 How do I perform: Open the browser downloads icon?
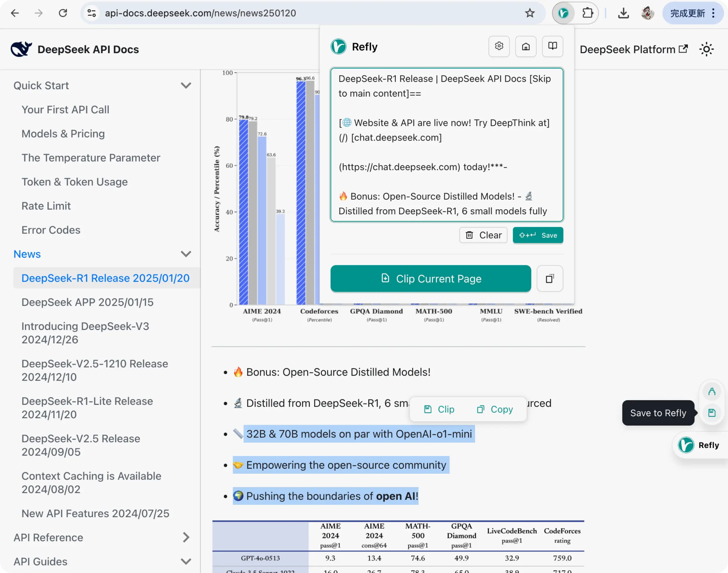pyautogui.click(x=623, y=13)
